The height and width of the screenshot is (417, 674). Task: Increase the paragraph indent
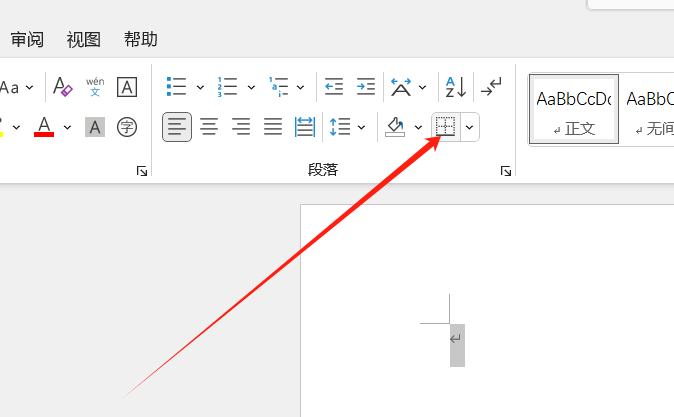point(366,87)
